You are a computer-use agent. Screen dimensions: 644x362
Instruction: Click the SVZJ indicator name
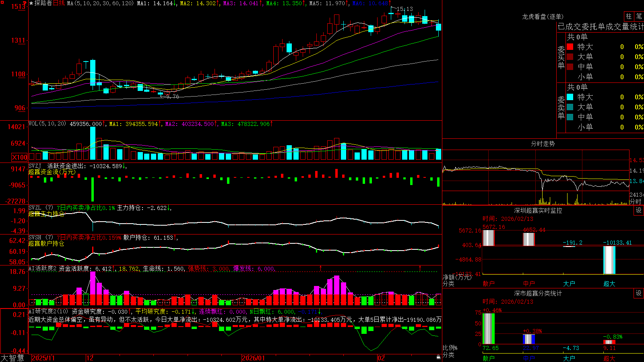click(x=35, y=166)
